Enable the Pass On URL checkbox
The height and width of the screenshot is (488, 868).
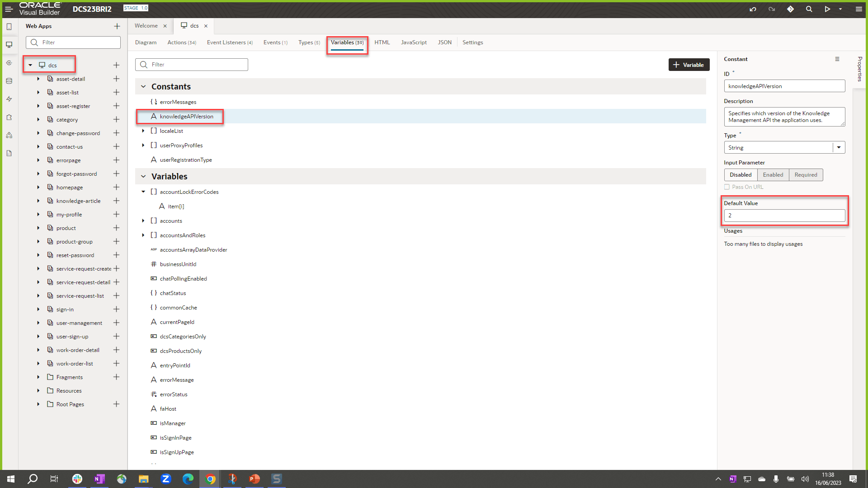coord(727,187)
